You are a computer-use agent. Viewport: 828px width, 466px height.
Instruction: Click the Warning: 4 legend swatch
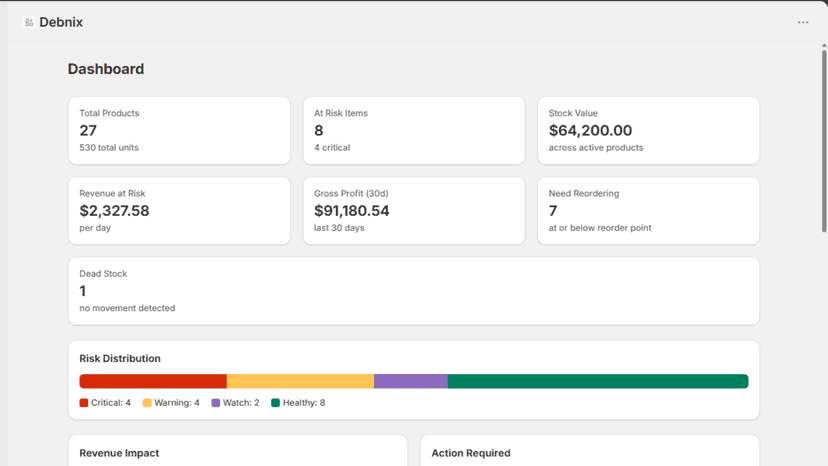147,403
